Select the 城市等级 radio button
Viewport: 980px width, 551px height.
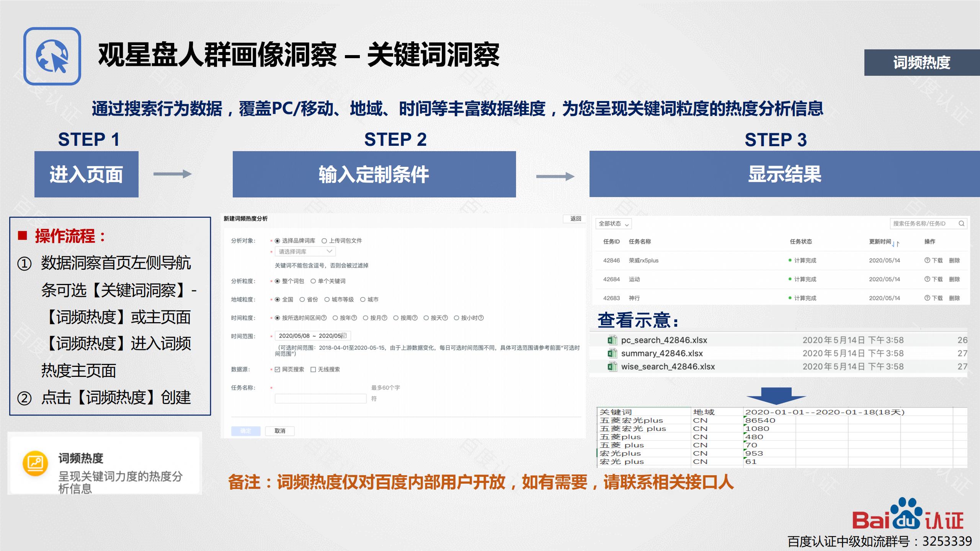click(x=327, y=300)
